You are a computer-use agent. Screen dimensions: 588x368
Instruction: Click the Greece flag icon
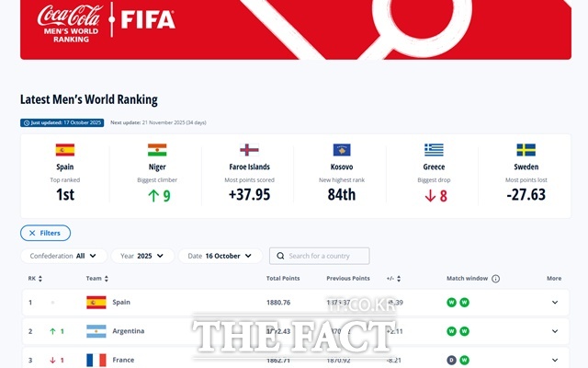point(434,150)
